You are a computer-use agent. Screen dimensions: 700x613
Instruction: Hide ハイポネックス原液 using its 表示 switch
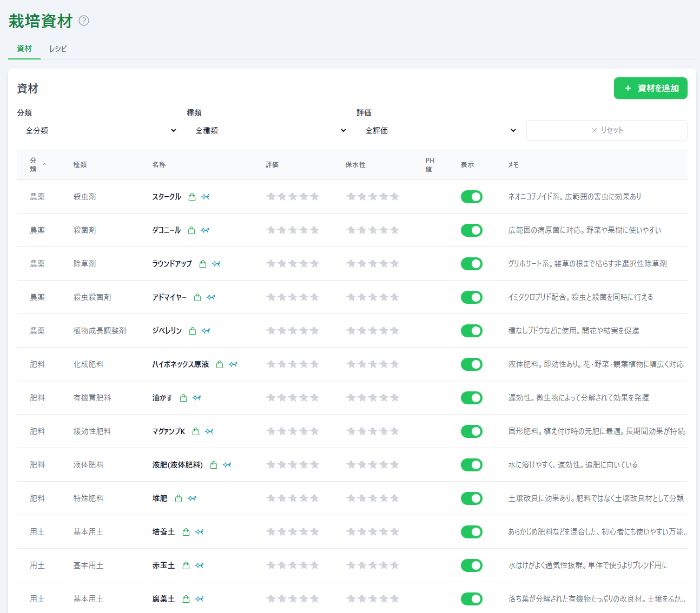[x=472, y=364]
